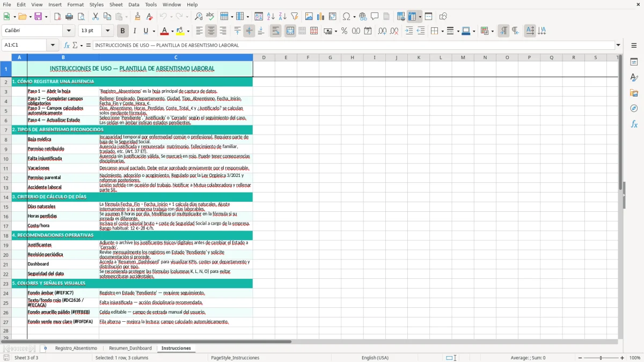644x362 pixels.
Task: Open the sidebar Navigator compass icon
Action: tap(634, 108)
